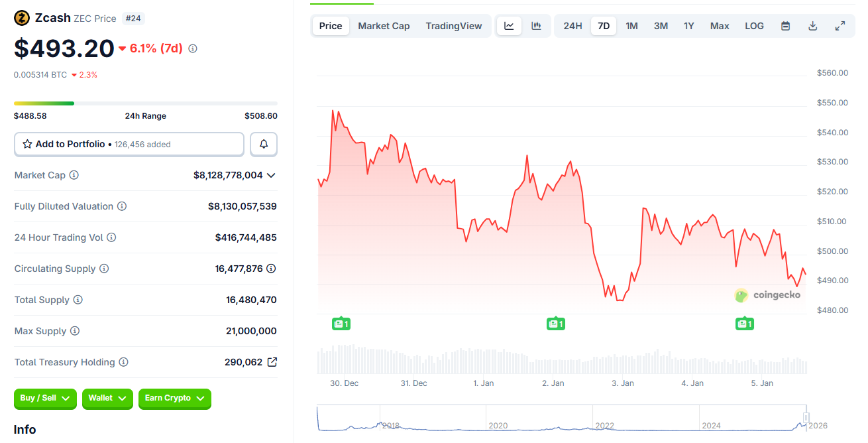
Task: Open the calendar date range picker
Action: point(785,25)
